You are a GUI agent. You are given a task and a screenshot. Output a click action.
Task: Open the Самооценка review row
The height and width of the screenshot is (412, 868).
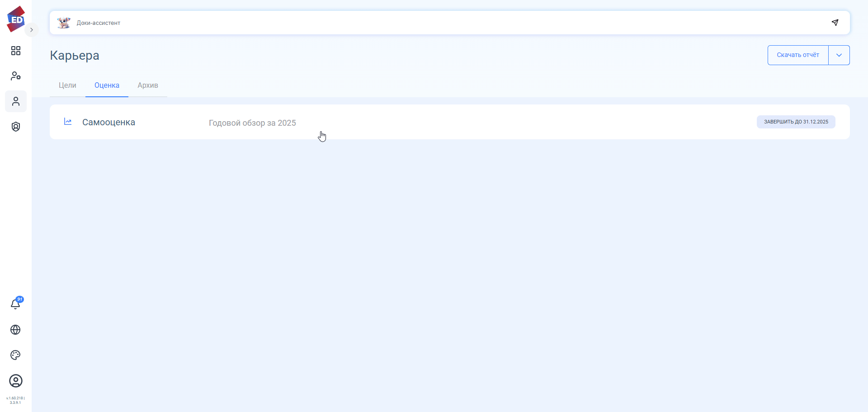pyautogui.click(x=108, y=122)
